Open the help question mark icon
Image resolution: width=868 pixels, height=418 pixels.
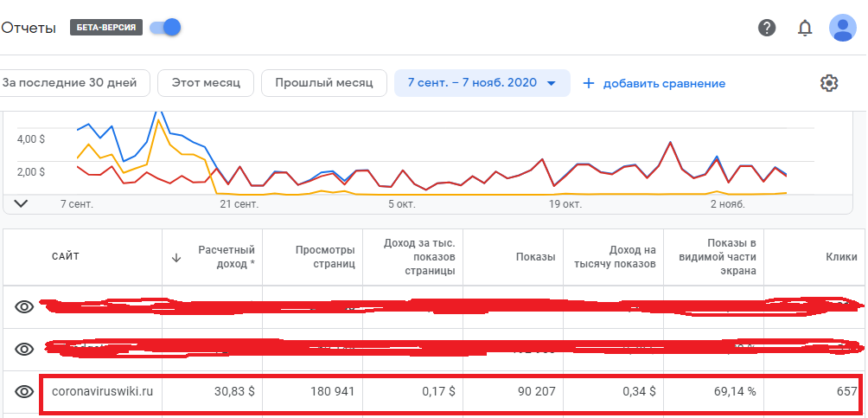[767, 28]
